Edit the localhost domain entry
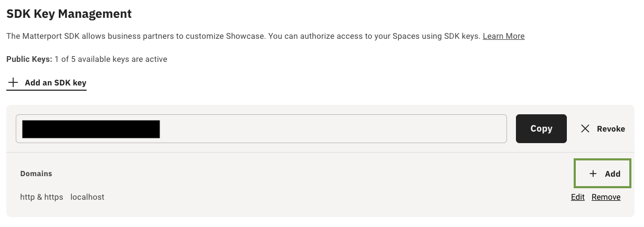 coord(577,197)
